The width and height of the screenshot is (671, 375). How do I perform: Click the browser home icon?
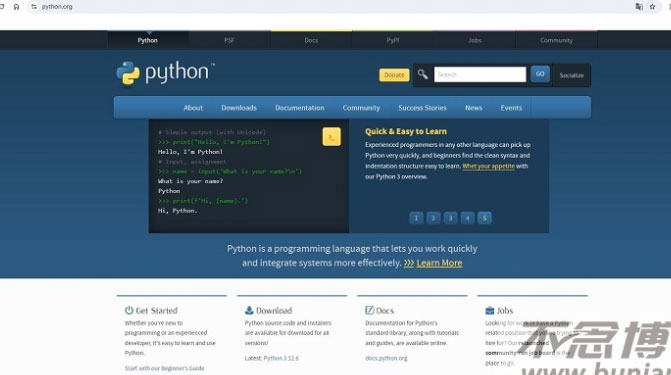16,6
